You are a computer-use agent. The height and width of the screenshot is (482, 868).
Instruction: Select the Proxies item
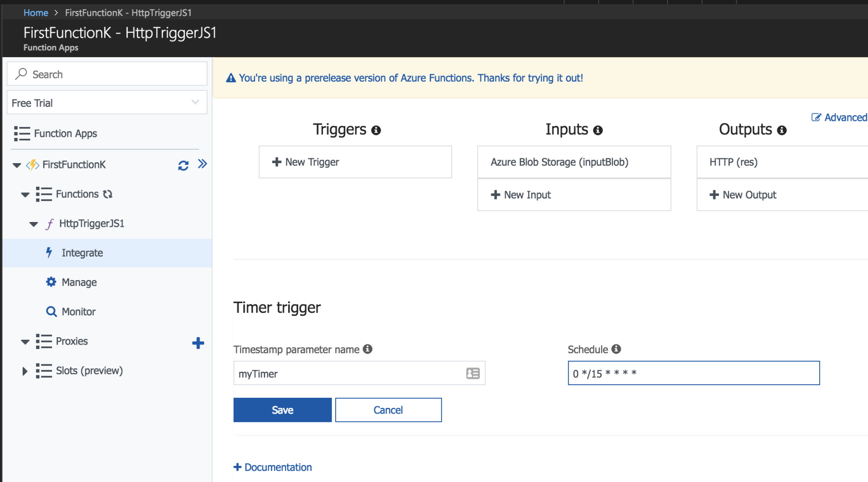point(71,341)
